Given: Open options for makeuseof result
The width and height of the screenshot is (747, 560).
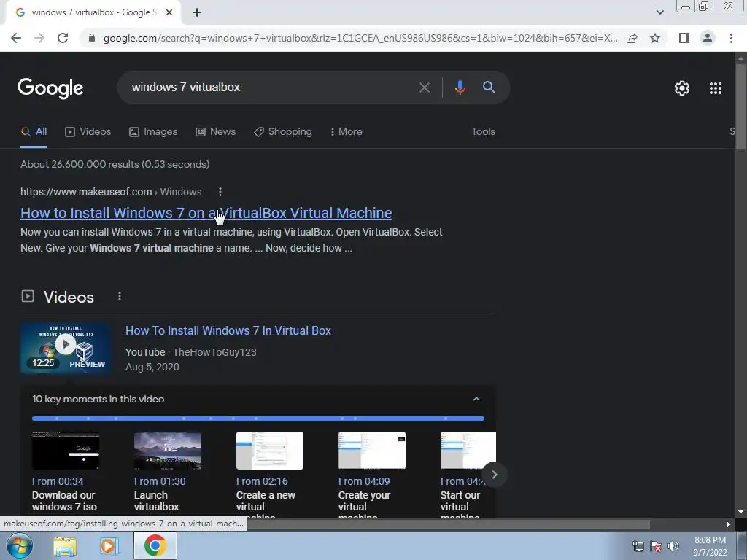Looking at the screenshot, I should (220, 192).
